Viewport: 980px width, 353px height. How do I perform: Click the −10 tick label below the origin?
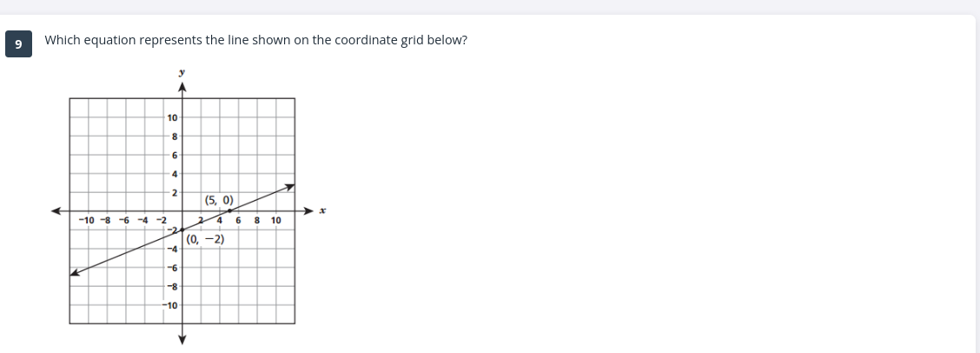pyautogui.click(x=171, y=305)
